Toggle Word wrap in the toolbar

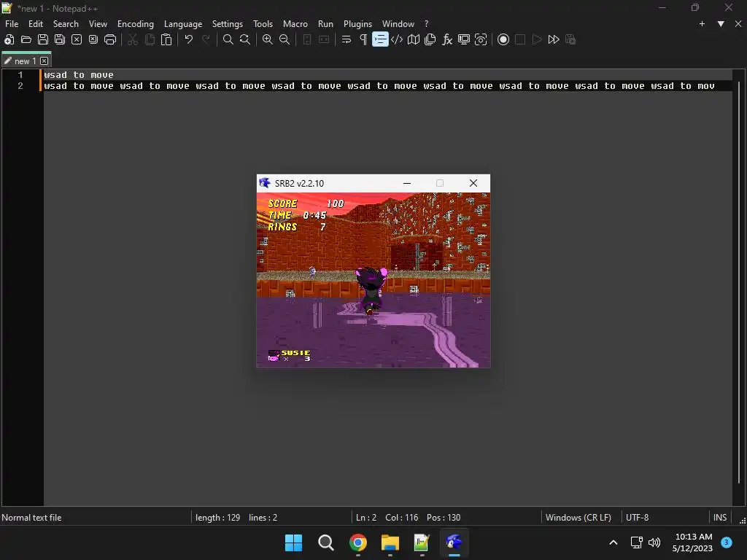click(347, 39)
